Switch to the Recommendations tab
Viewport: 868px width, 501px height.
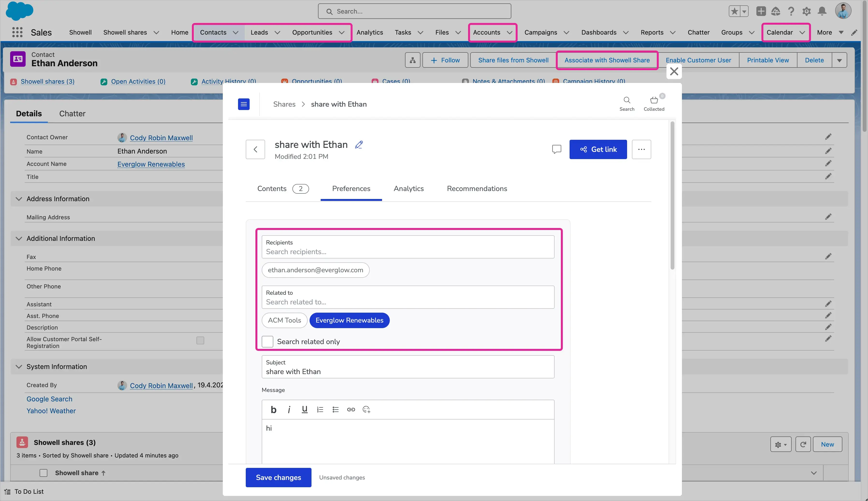pos(477,189)
